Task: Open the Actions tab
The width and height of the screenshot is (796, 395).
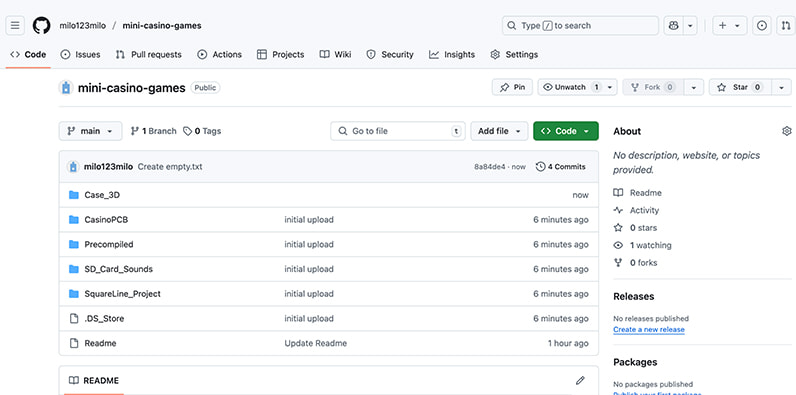Action: (x=219, y=54)
